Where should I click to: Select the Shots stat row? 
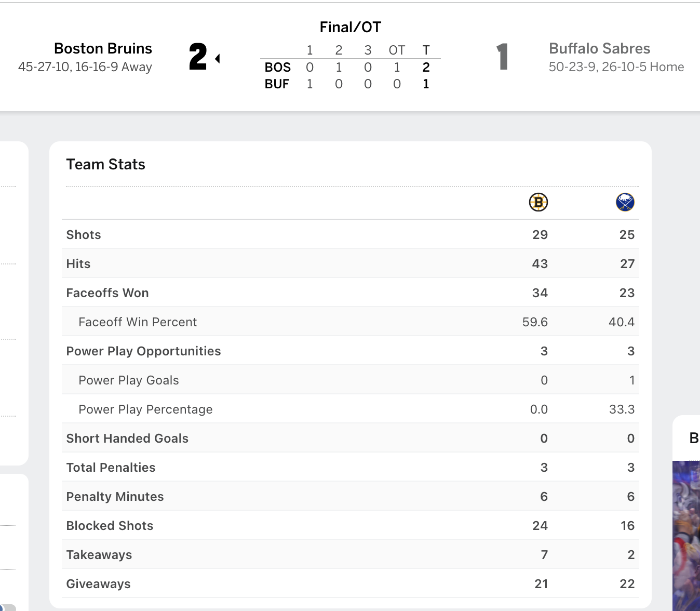point(351,234)
